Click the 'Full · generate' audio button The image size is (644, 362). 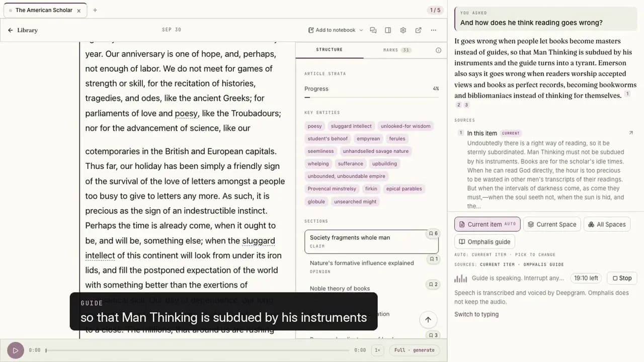coord(414,350)
